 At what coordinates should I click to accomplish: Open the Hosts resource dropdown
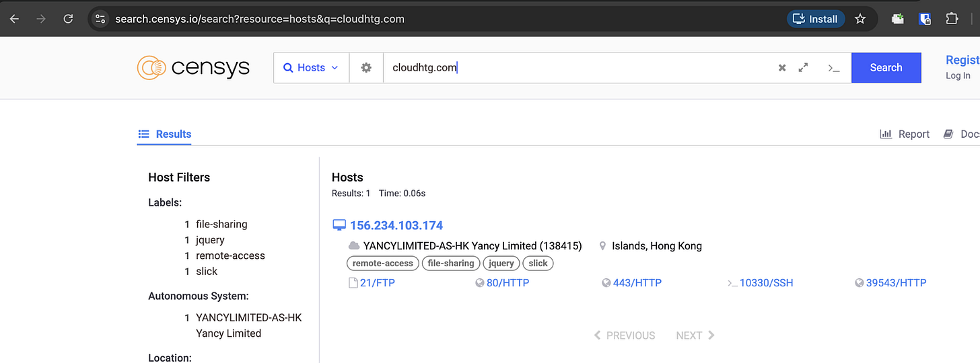(311, 68)
